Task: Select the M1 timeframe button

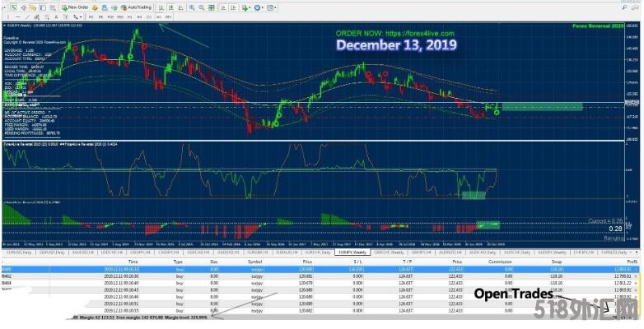Action: 91,16
